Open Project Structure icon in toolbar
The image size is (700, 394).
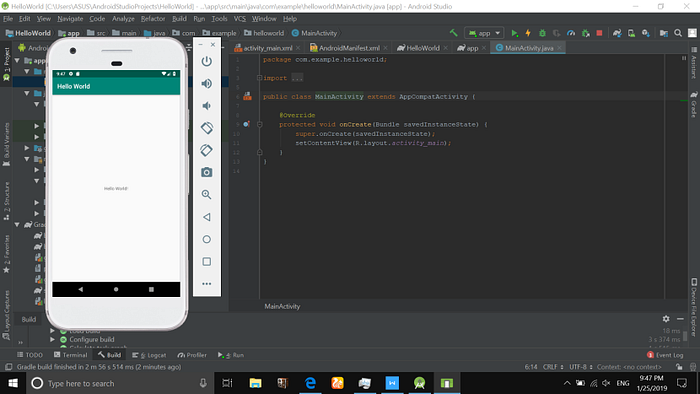pyautogui.click(x=664, y=33)
